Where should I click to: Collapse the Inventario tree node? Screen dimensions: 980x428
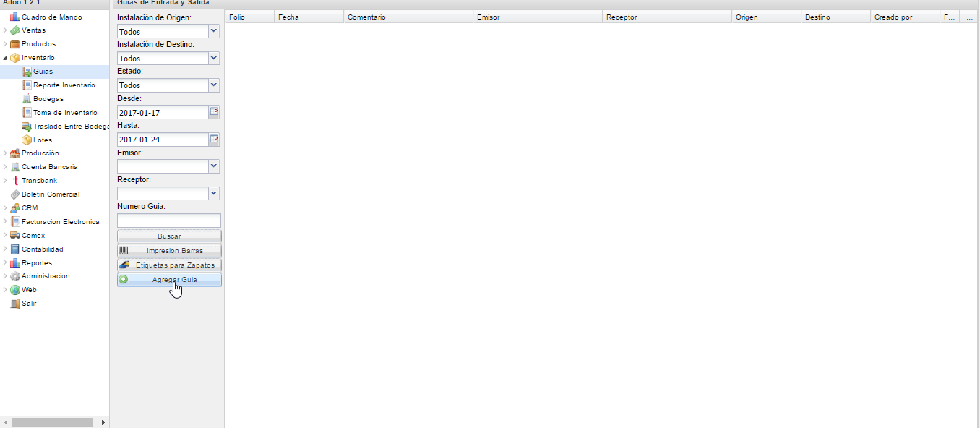point(5,58)
